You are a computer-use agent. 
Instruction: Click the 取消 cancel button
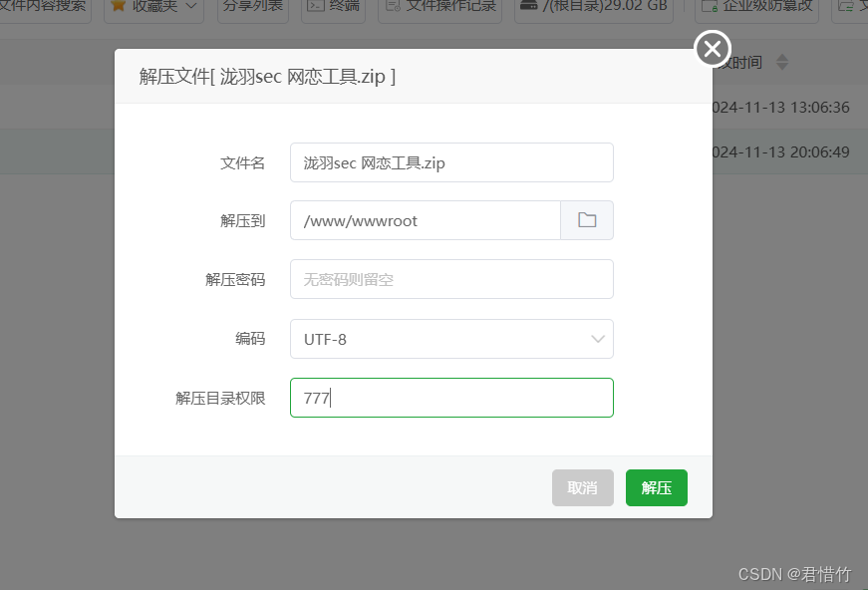582,487
